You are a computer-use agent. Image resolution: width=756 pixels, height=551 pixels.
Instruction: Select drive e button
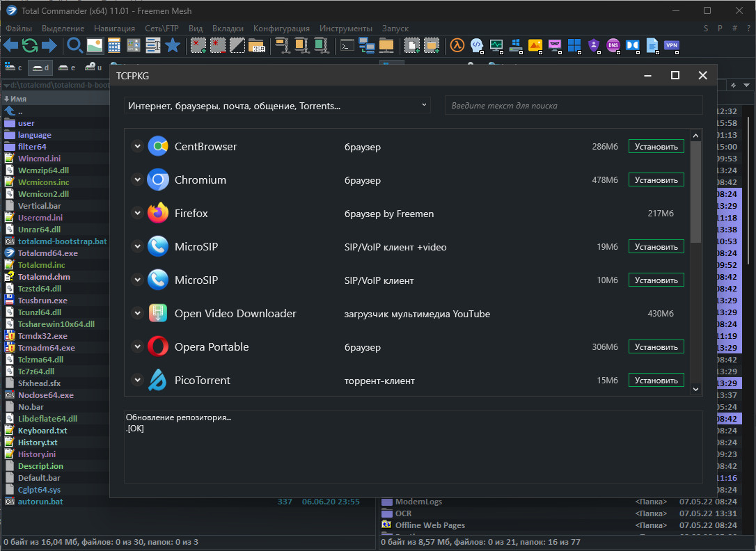[x=67, y=67]
